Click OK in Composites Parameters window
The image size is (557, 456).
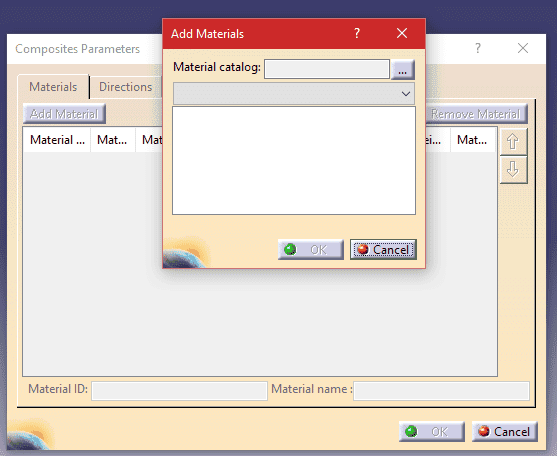432,431
